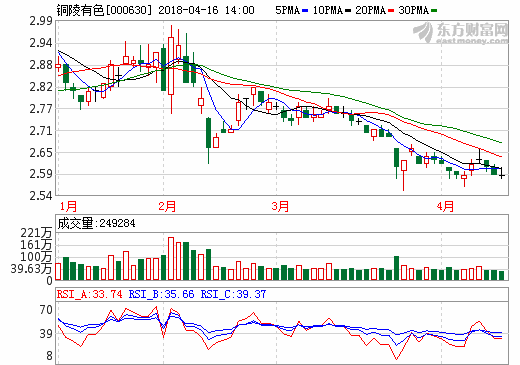Click the 20PMA legend label
Screen dimensions: 520x365
pos(371,10)
